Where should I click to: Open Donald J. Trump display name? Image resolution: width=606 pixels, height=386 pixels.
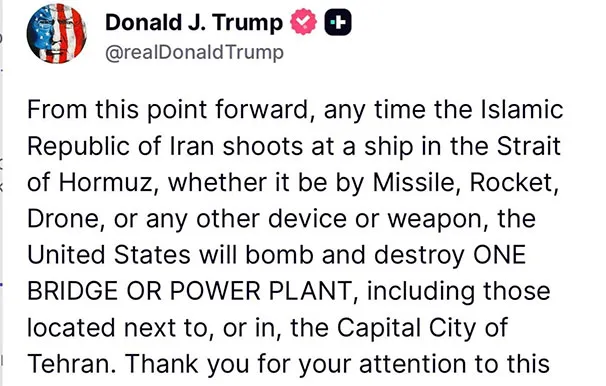tap(194, 22)
